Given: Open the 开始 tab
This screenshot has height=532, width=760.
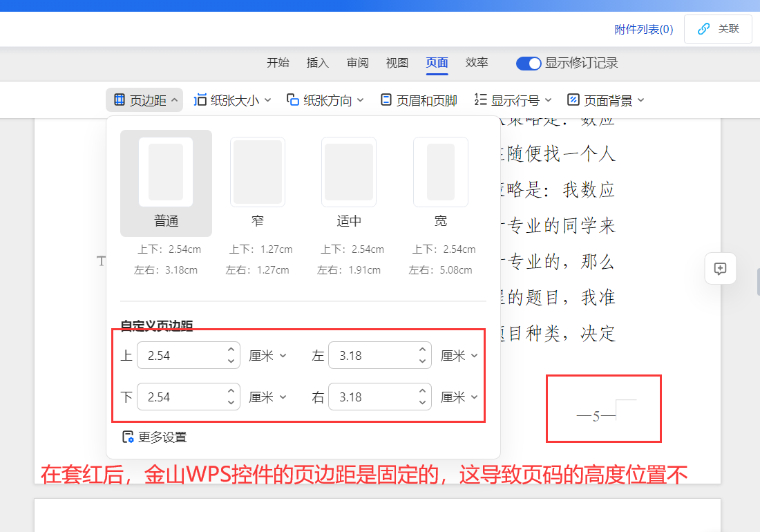Looking at the screenshot, I should pyautogui.click(x=278, y=62).
